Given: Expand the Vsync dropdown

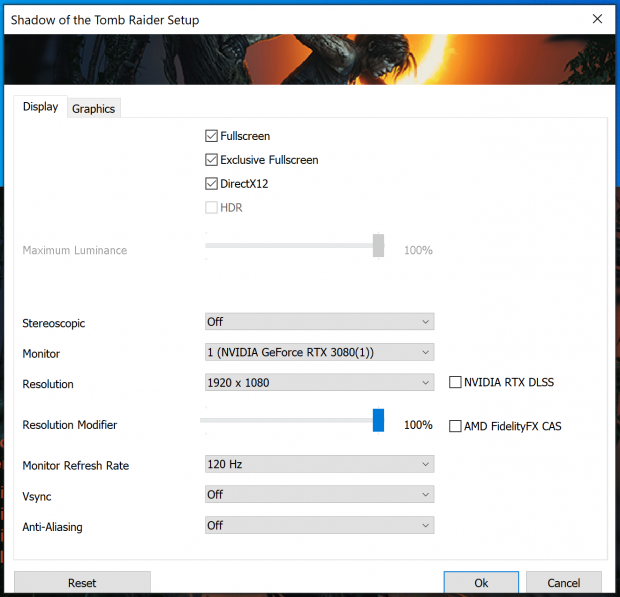Looking at the screenshot, I should [x=319, y=494].
